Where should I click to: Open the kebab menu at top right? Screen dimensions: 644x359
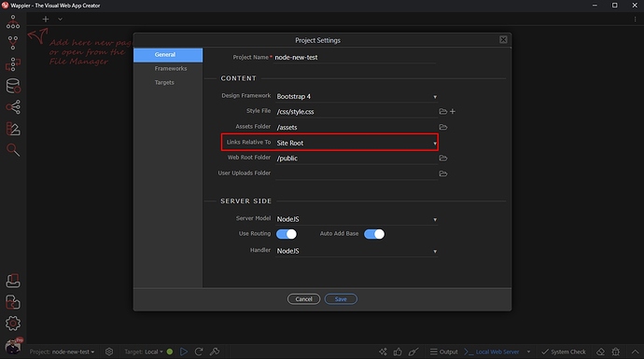[x=635, y=19]
